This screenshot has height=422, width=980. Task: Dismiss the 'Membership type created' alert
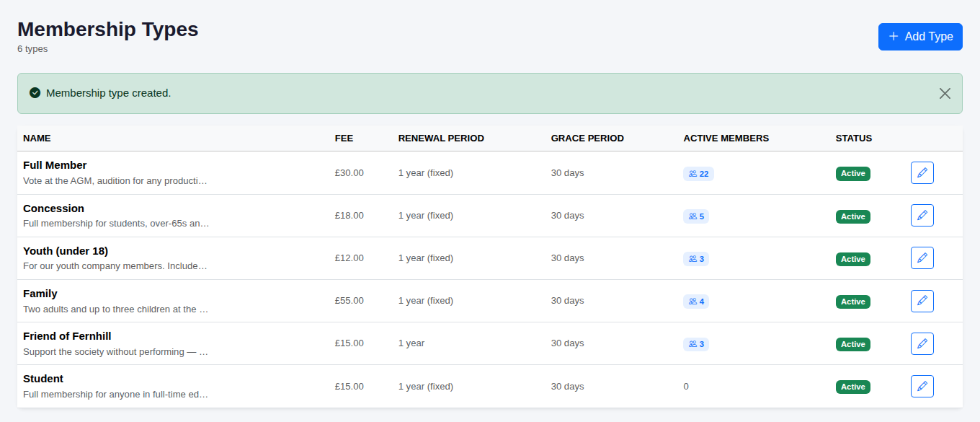[x=945, y=93]
